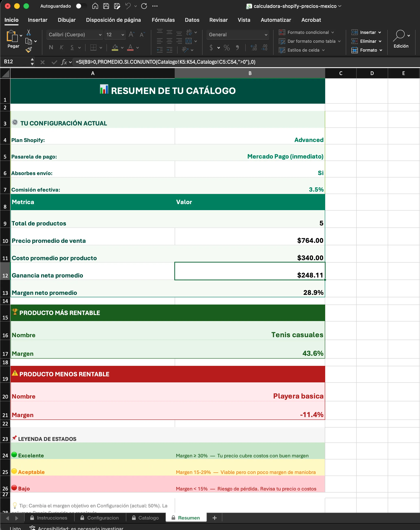Image resolution: width=420 pixels, height=530 pixels.
Task: Open the General number format dropdown
Action: 266,35
